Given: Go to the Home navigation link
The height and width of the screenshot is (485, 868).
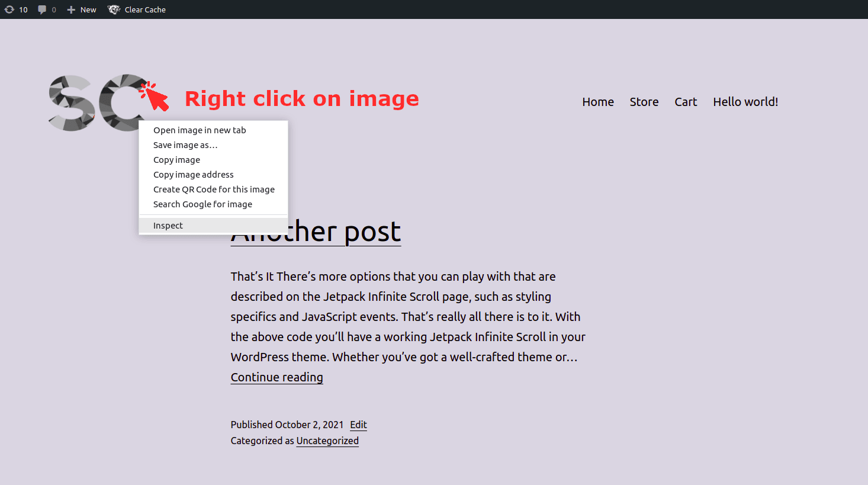Looking at the screenshot, I should [x=598, y=102].
